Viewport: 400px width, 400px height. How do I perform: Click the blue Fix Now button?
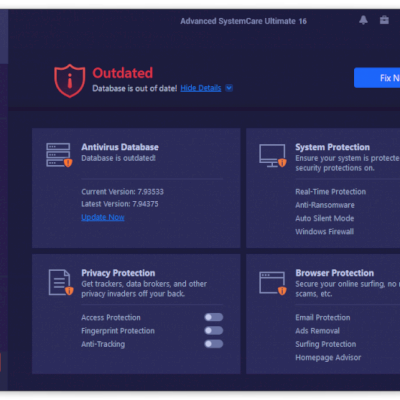point(377,78)
